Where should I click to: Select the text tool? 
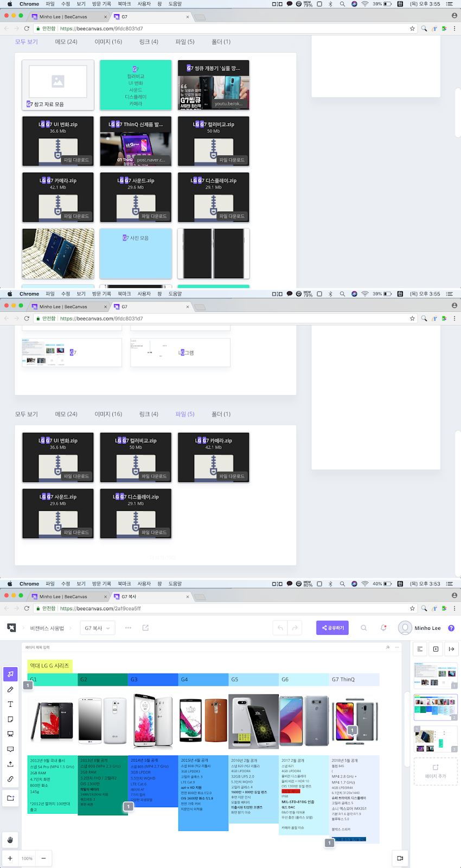point(10,704)
